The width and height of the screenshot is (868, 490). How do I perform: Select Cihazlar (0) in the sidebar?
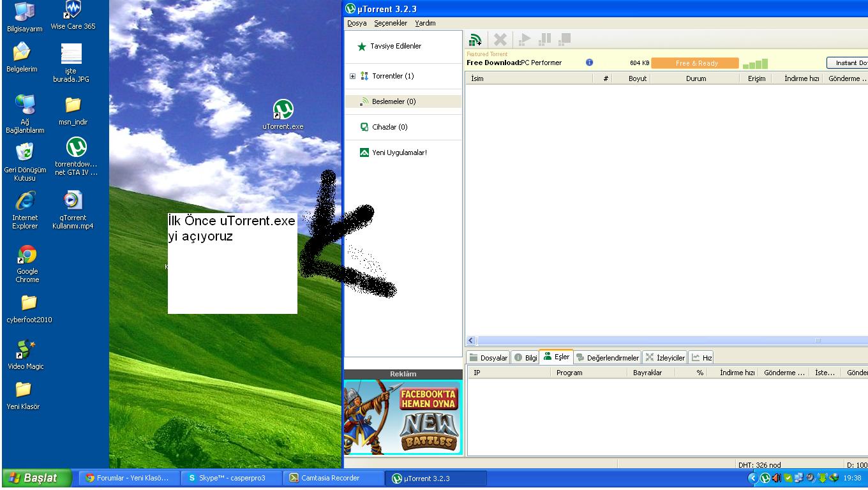point(389,127)
